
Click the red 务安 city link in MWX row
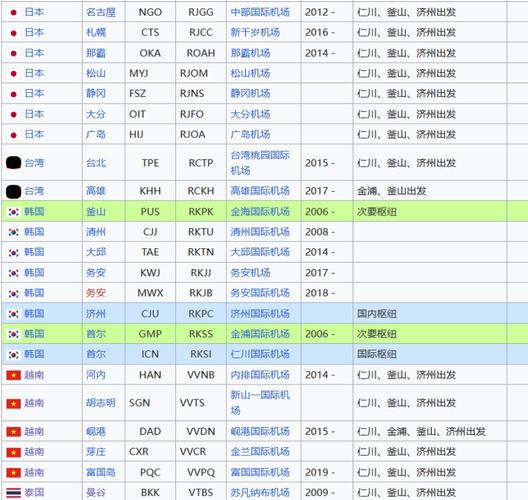96,293
